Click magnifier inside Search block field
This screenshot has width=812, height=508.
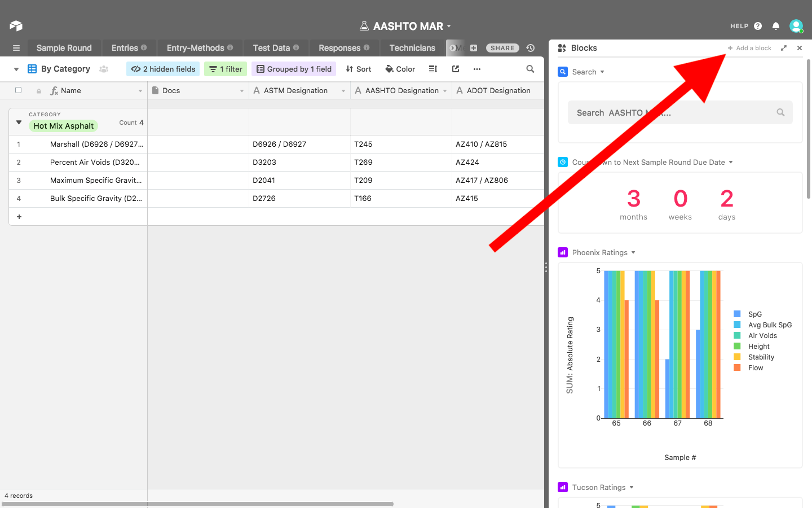click(780, 112)
